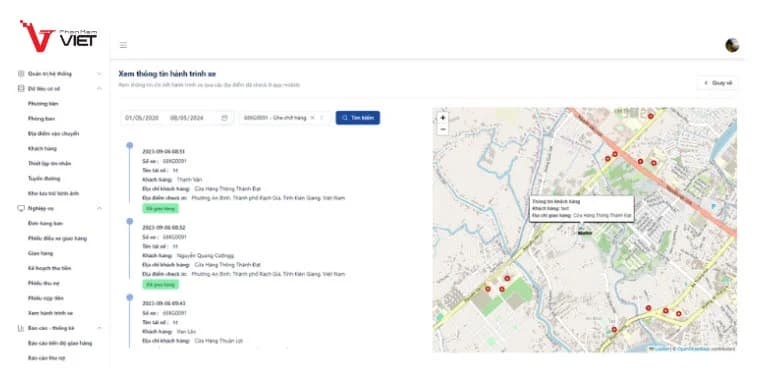Zoom out the map with minus button
The height and width of the screenshot is (387, 765).
coord(443,129)
